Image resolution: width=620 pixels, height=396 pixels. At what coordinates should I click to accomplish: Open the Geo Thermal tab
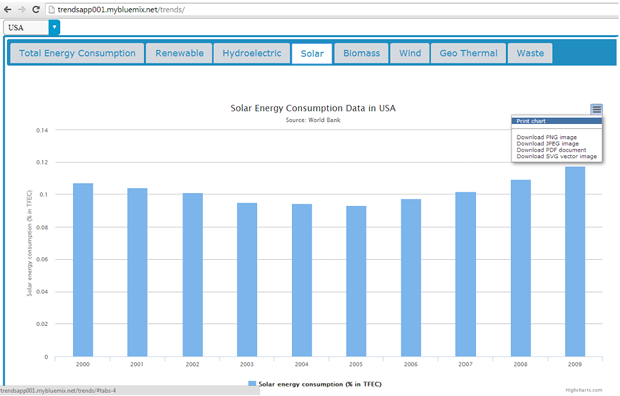tap(469, 53)
